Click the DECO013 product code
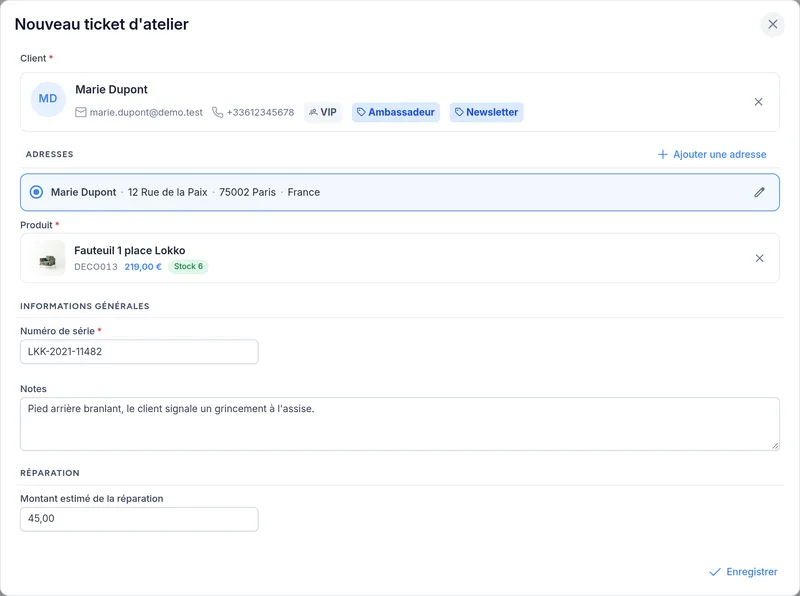 coord(96,267)
